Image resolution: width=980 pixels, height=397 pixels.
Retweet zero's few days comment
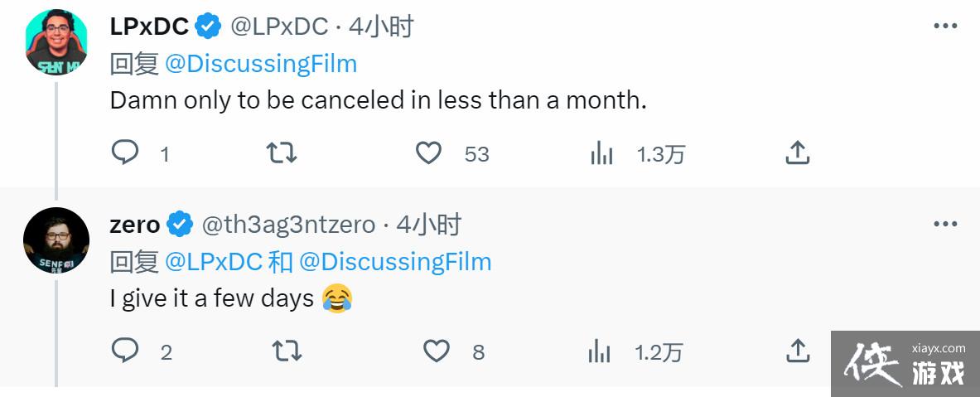(x=287, y=351)
